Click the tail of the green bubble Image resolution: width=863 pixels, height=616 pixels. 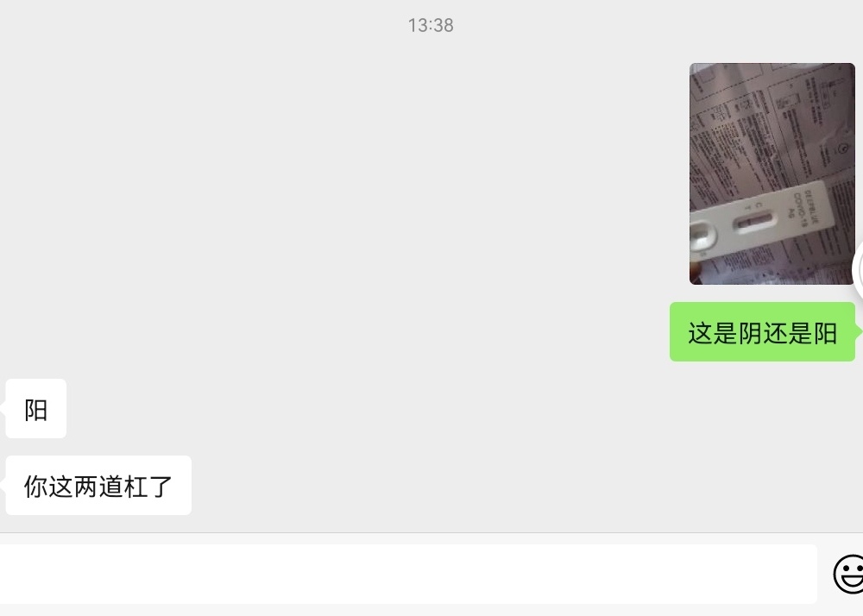click(x=859, y=331)
